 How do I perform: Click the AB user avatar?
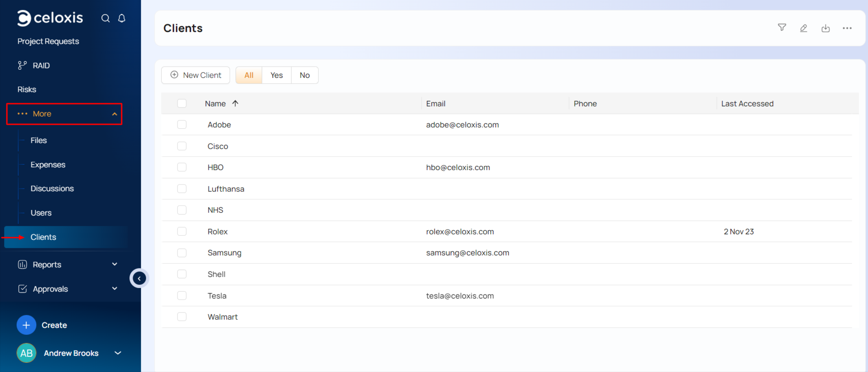(x=26, y=353)
